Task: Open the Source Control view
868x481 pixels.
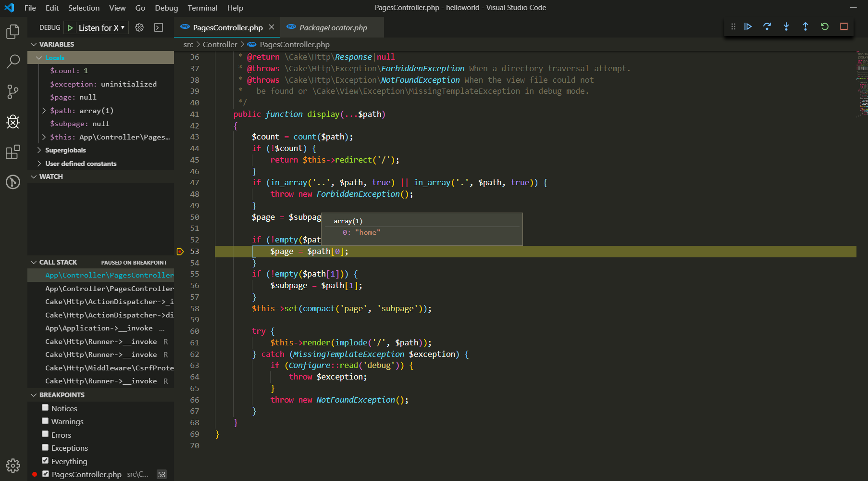Action: [13, 91]
